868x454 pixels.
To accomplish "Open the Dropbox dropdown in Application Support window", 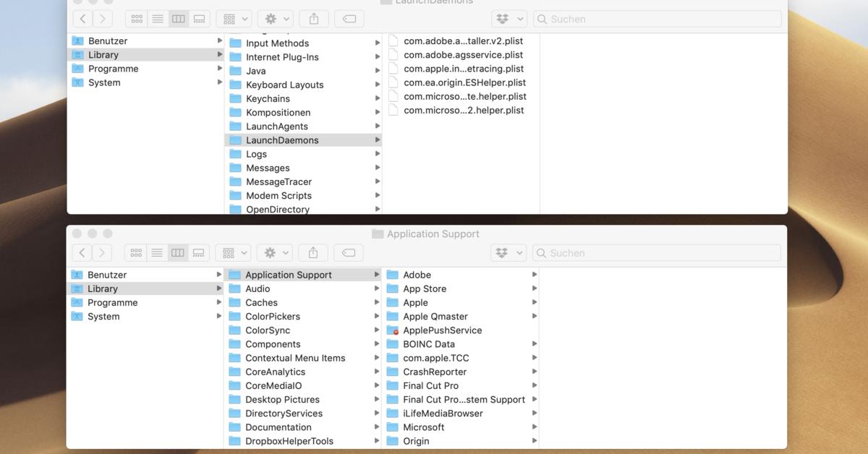I will [x=508, y=253].
